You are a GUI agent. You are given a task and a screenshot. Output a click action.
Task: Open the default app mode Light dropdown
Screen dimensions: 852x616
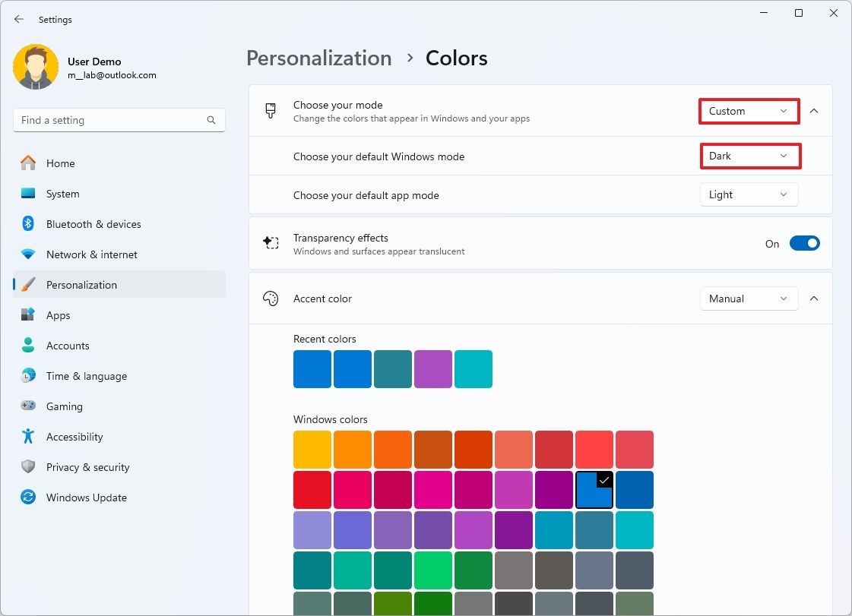(x=749, y=195)
